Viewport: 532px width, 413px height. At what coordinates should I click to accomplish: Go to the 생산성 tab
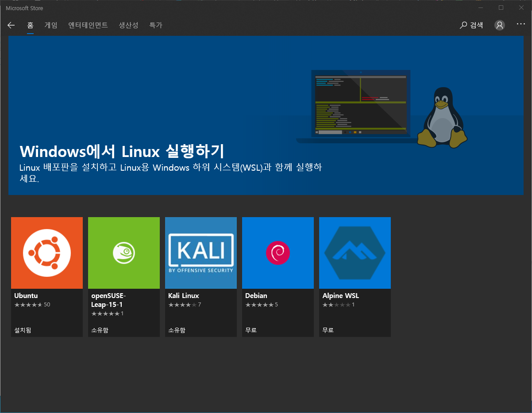tap(129, 25)
